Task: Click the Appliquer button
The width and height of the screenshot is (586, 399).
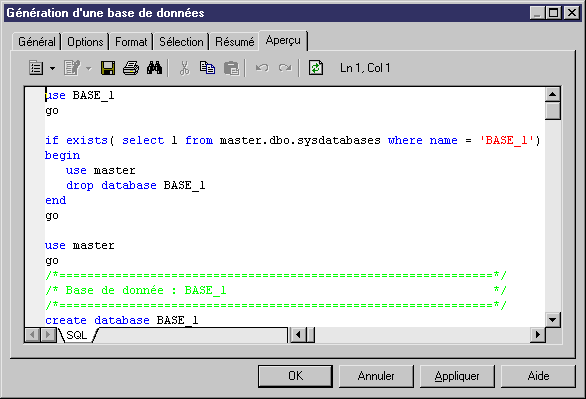Action: coord(457,376)
